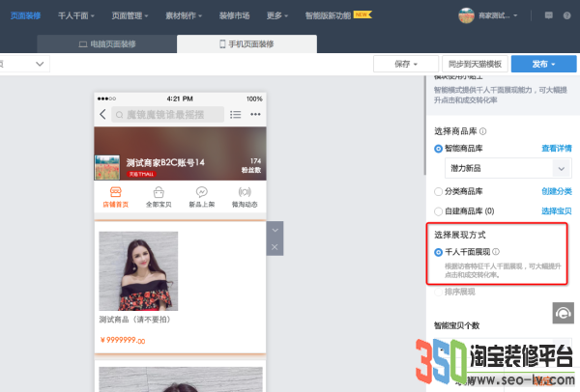
Task: Click 同步到天猫模板 button
Action: tap(475, 64)
